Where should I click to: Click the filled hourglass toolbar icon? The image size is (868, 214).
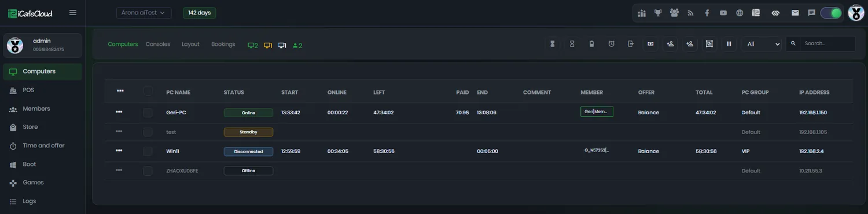553,43
